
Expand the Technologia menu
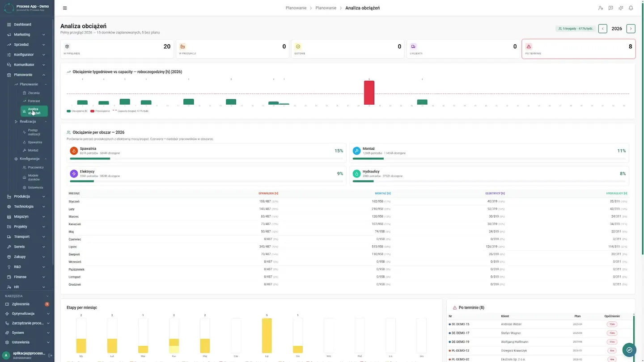pyautogui.click(x=27, y=206)
